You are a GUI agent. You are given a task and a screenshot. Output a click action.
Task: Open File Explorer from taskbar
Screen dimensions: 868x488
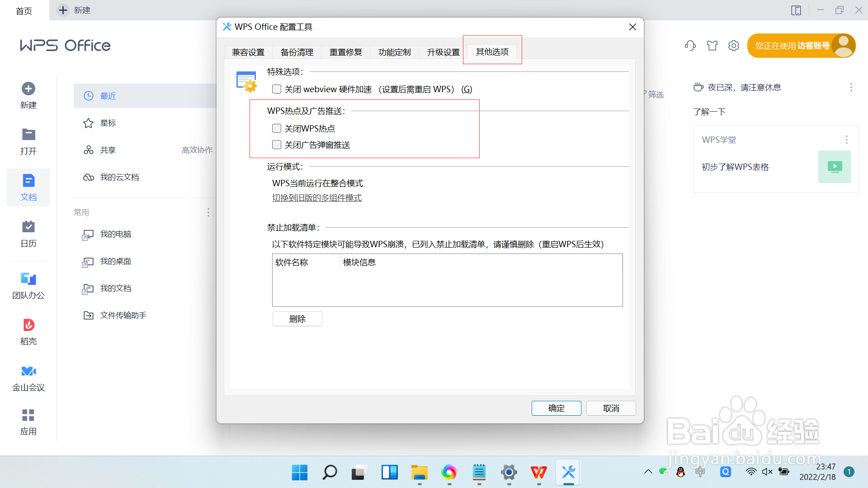[419, 472]
